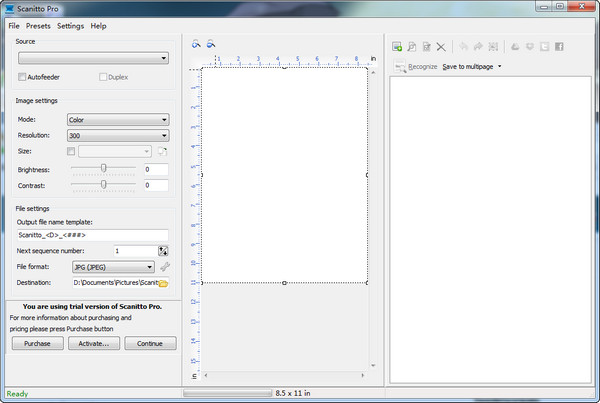Screen dimensions: 600x403
Task: Click the Output file name template field
Action: coord(93,235)
